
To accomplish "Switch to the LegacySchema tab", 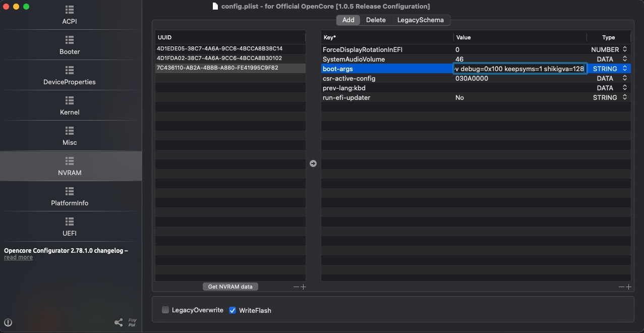I will coord(420,20).
